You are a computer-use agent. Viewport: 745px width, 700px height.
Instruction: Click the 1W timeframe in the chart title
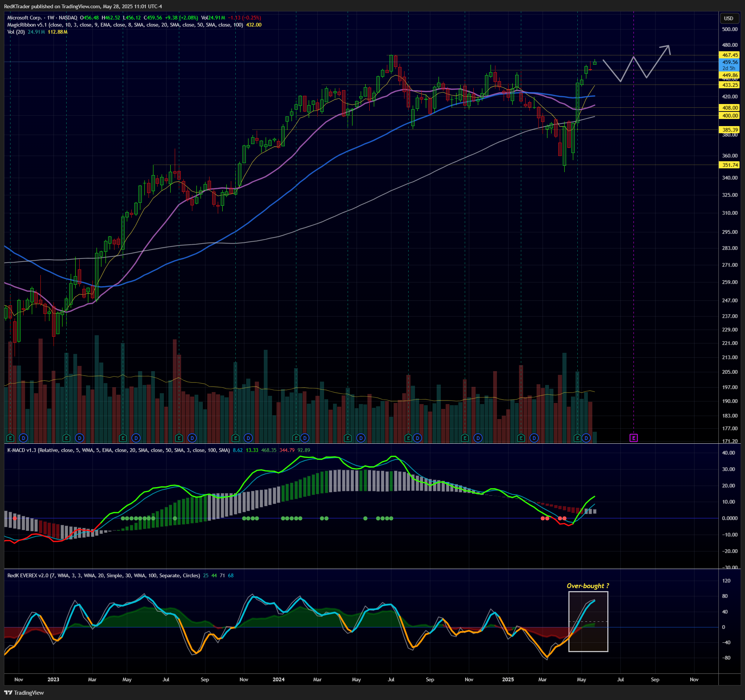[51, 18]
